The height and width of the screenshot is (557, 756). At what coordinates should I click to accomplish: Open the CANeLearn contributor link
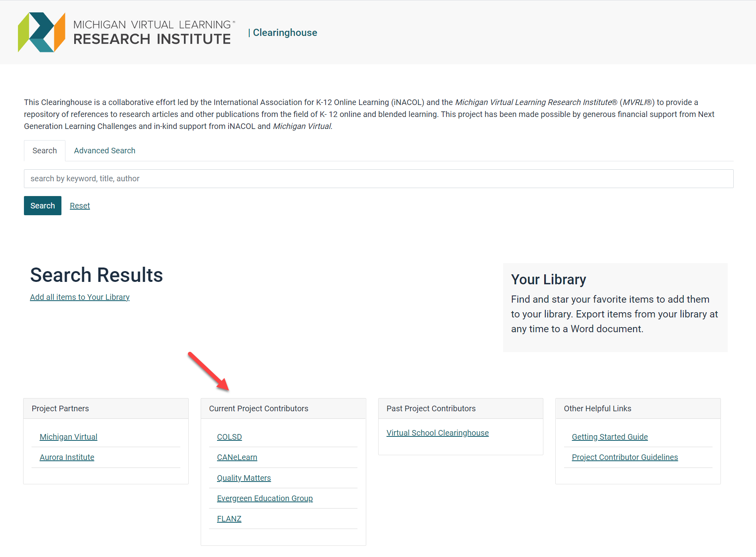tap(237, 457)
